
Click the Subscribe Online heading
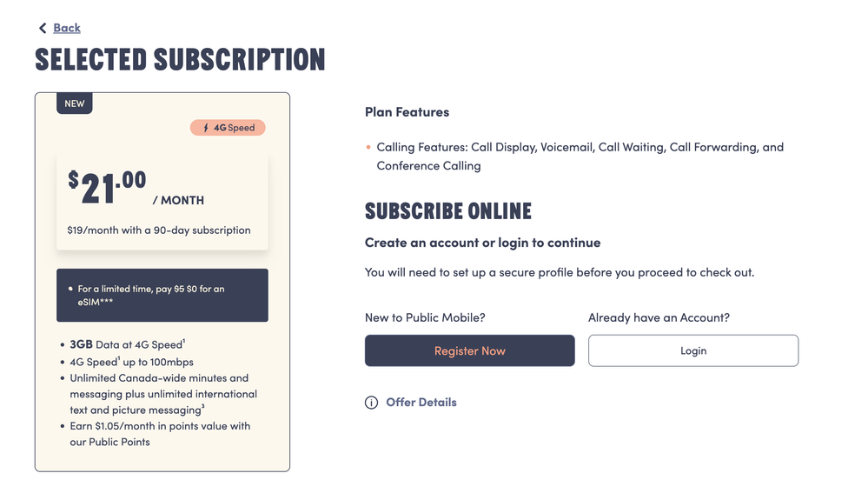[447, 211]
